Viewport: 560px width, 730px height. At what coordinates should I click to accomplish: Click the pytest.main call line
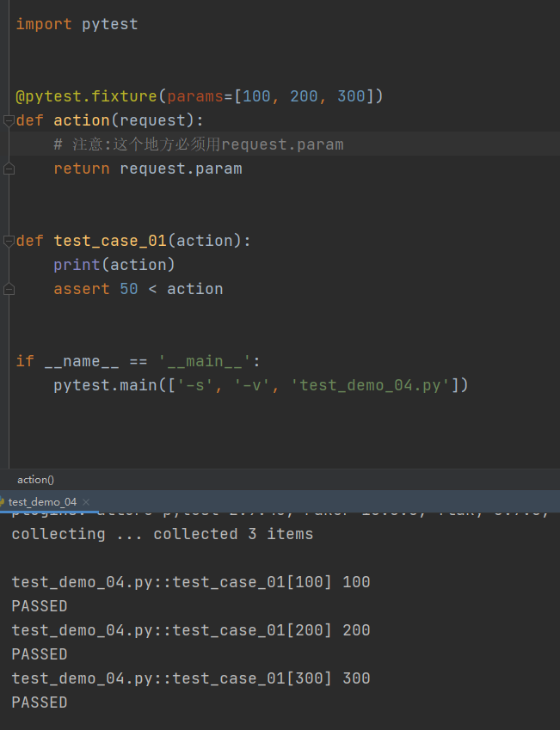pos(261,385)
